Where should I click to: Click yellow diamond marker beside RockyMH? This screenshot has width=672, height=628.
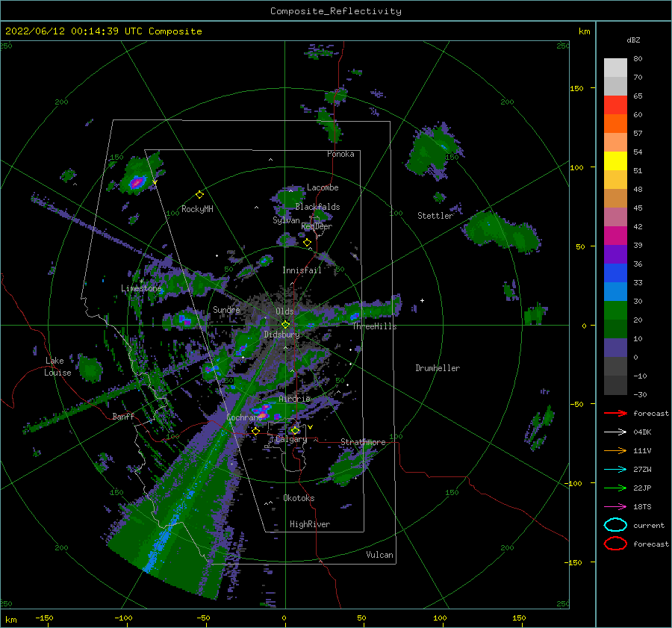[x=199, y=195]
